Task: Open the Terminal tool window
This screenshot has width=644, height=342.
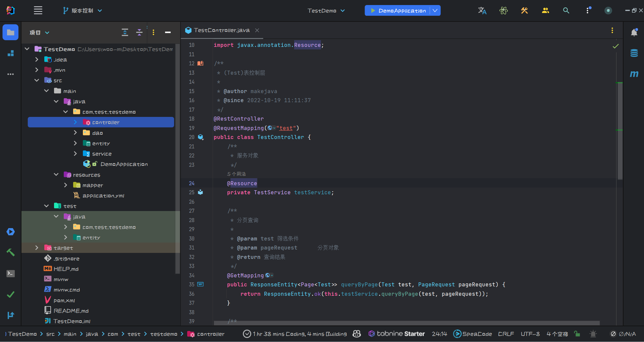Action: point(11,274)
